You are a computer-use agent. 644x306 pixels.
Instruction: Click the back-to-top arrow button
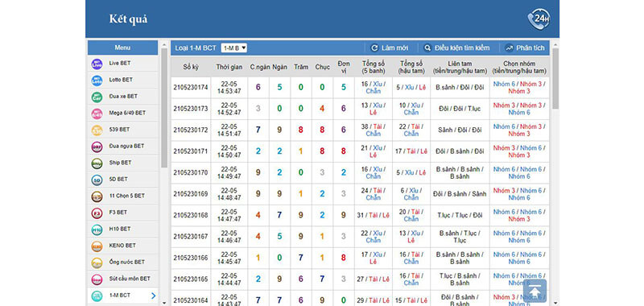(535, 291)
